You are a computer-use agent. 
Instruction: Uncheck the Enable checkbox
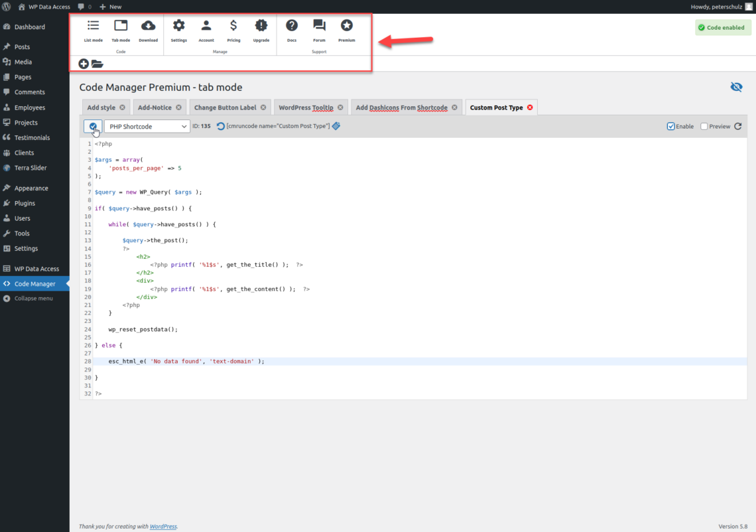tap(669, 126)
